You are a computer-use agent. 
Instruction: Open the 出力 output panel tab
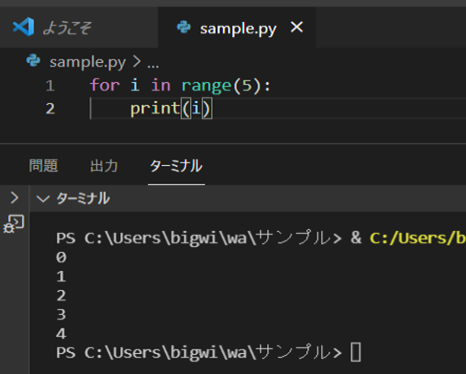[x=104, y=166]
